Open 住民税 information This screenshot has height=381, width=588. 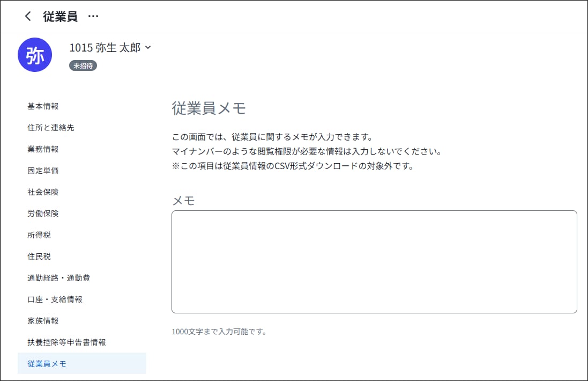pos(39,257)
